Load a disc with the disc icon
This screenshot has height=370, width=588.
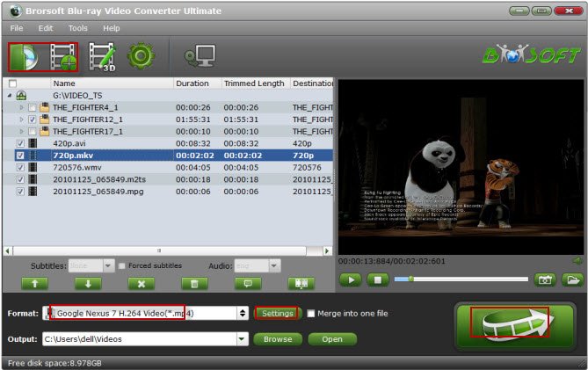(25, 57)
